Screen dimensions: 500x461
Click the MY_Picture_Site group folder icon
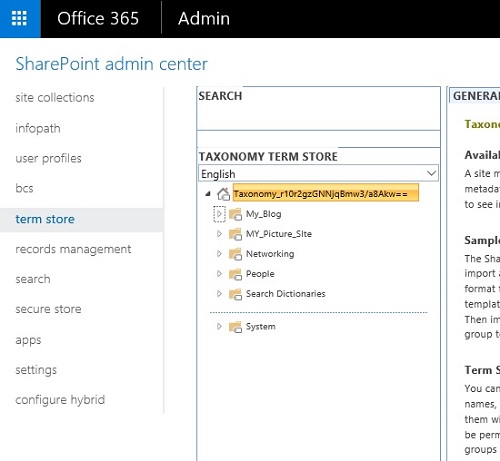pyautogui.click(x=235, y=234)
